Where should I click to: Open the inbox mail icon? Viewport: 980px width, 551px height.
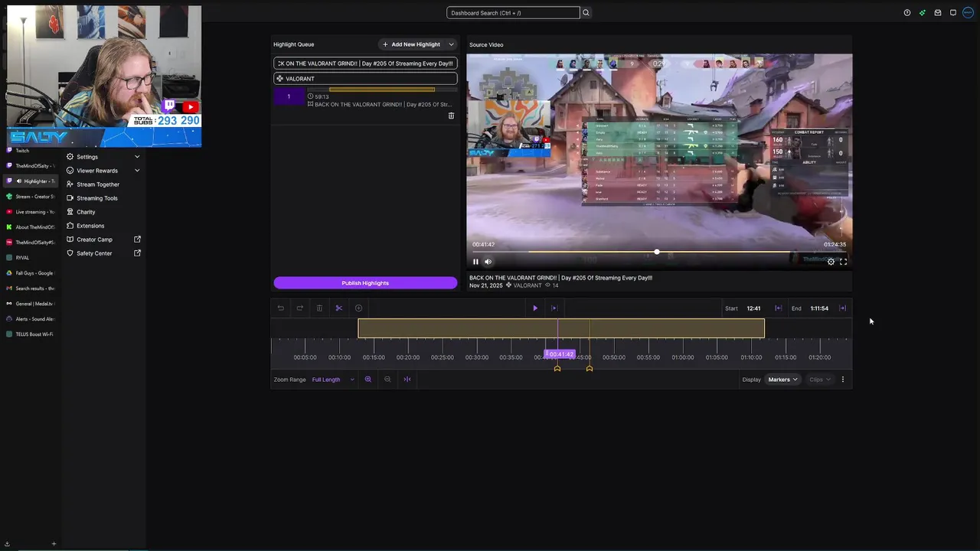click(938, 13)
